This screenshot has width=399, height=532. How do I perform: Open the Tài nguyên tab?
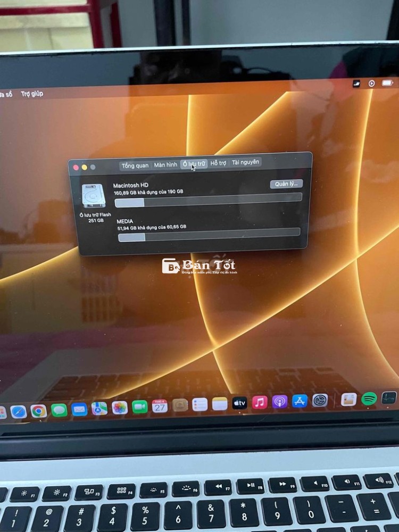pyautogui.click(x=245, y=162)
